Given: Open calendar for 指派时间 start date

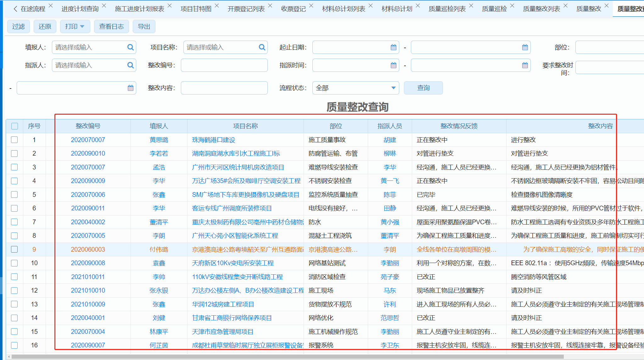Looking at the screenshot, I should (393, 65).
